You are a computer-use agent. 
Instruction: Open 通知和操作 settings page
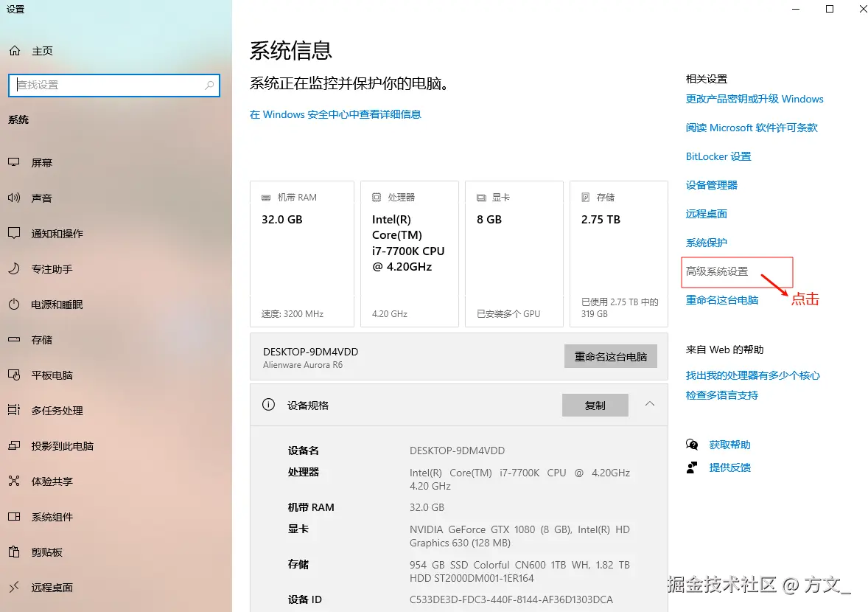[57, 233]
